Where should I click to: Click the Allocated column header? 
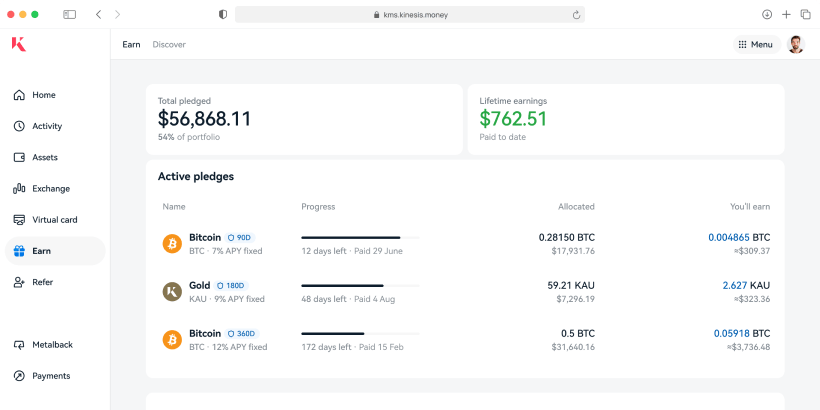click(576, 207)
